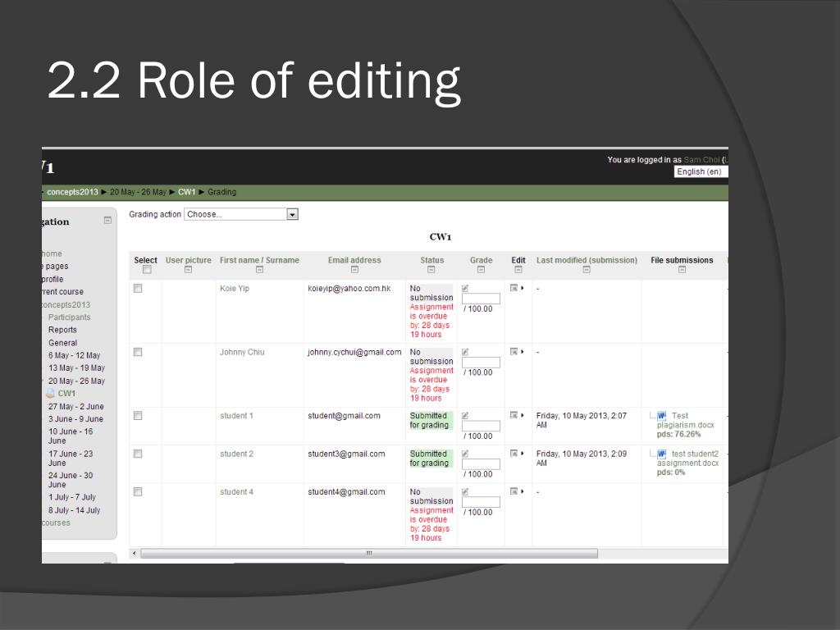Viewport: 840px width, 630px height.
Task: Open the Johnny Chiu student name link
Action: (242, 352)
